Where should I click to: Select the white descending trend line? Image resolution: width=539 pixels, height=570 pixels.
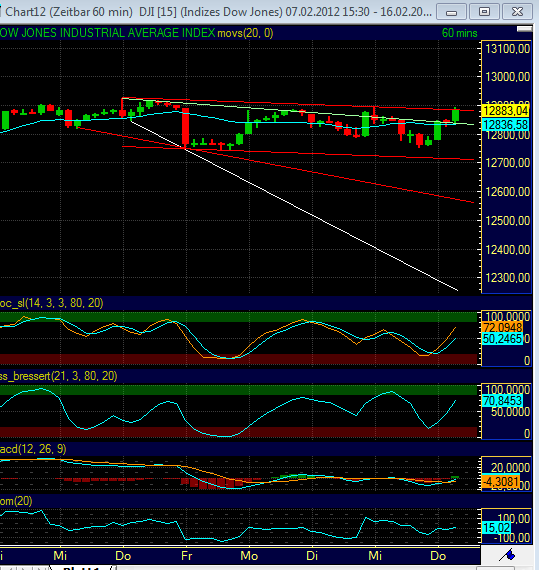click(294, 206)
